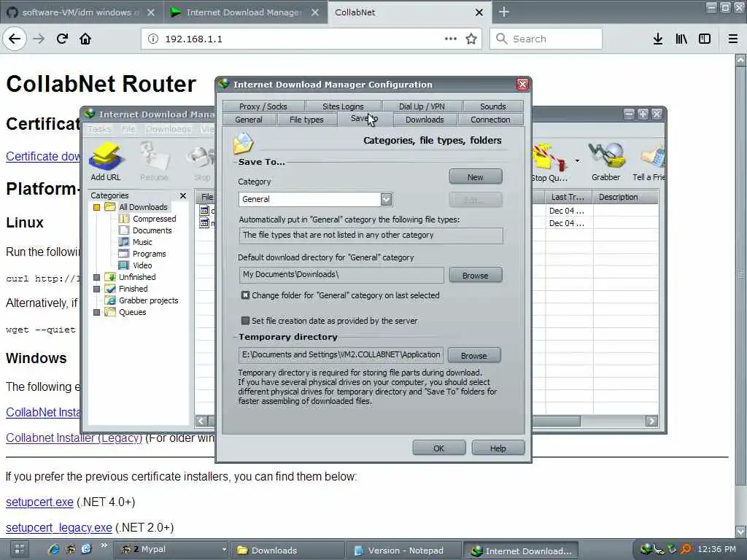Expand the Finished tree node

click(97, 289)
